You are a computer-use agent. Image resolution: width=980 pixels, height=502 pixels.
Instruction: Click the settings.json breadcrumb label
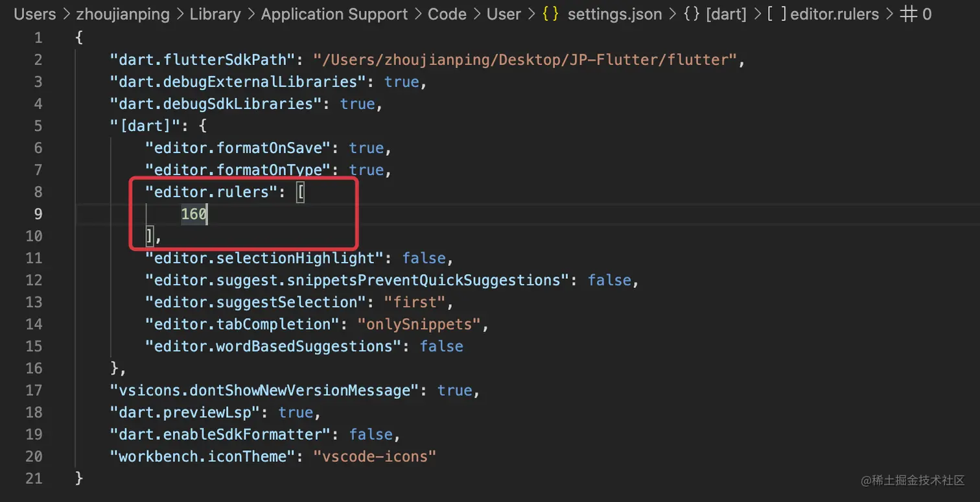[x=616, y=14]
